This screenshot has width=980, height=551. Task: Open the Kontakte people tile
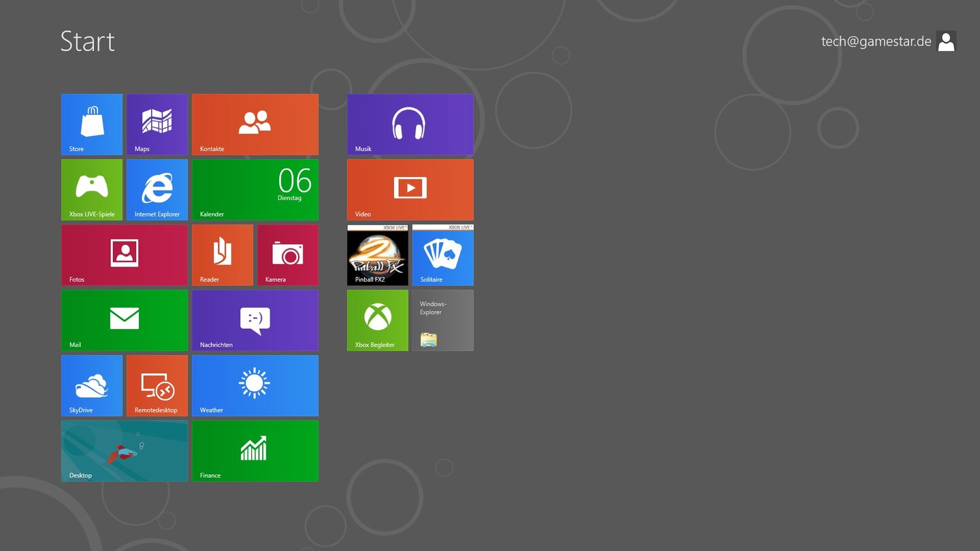(255, 124)
